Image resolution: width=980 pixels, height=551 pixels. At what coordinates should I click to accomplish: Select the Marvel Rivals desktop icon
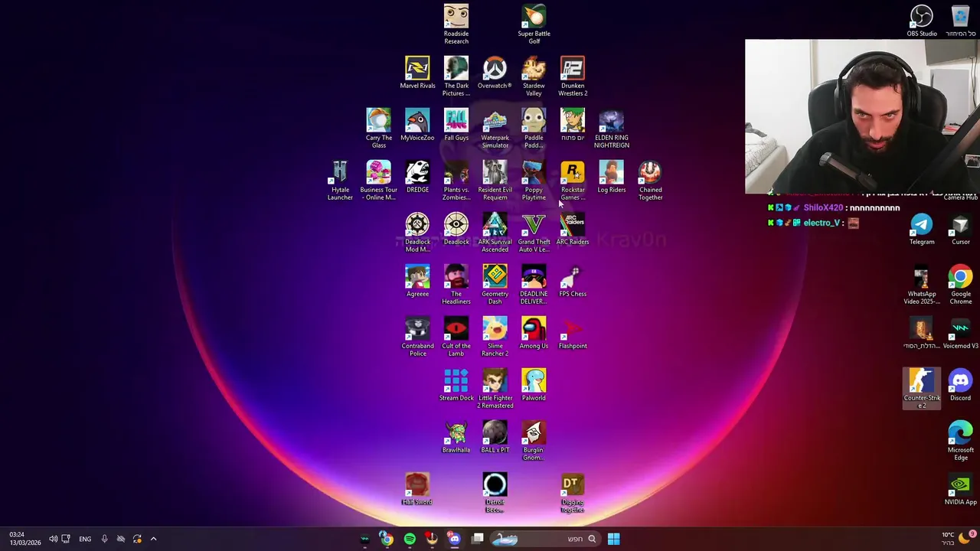pyautogui.click(x=417, y=73)
